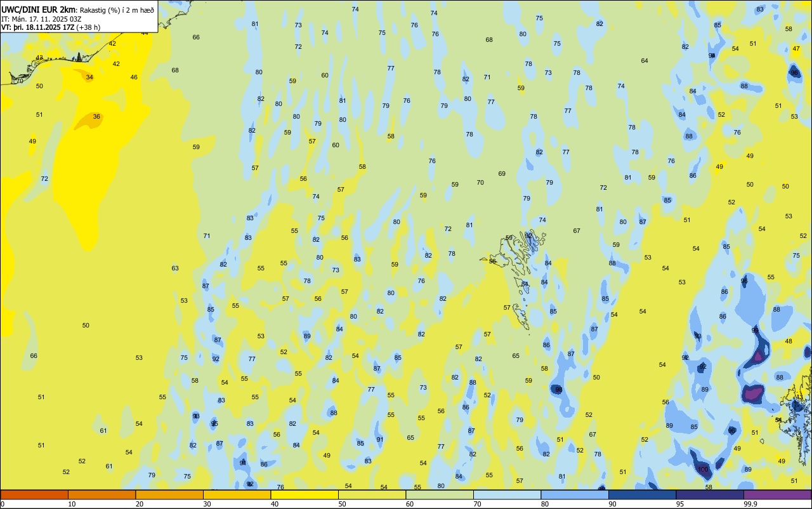Click the humidity value "98" on the map
This screenshot has width=812, height=509.
click(x=559, y=390)
